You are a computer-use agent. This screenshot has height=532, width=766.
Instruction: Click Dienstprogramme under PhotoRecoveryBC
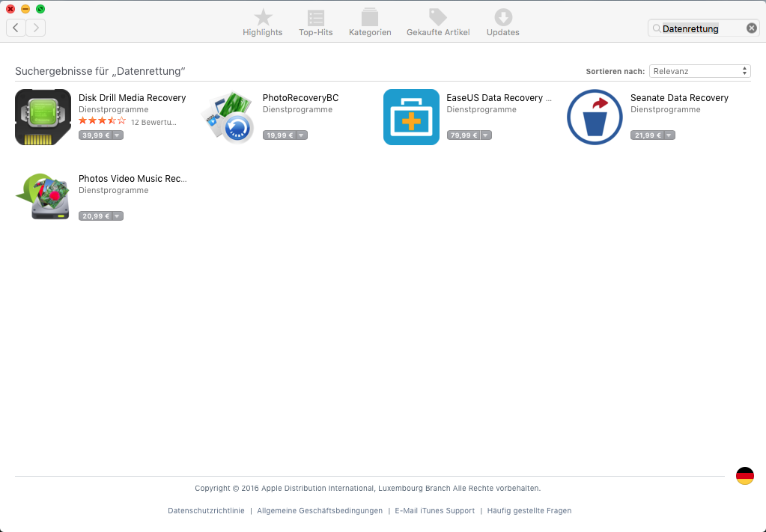pyautogui.click(x=297, y=109)
